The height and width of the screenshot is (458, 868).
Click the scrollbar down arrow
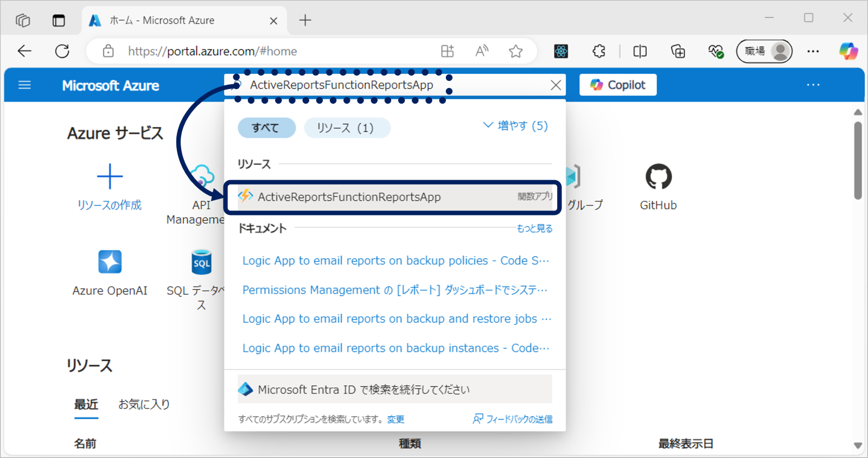(858, 446)
